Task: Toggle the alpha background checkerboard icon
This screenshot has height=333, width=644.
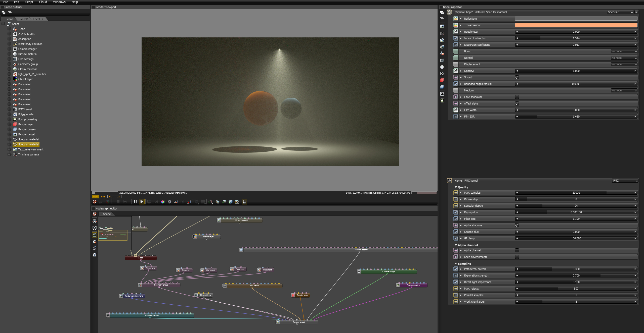Action: pyautogui.click(x=237, y=202)
